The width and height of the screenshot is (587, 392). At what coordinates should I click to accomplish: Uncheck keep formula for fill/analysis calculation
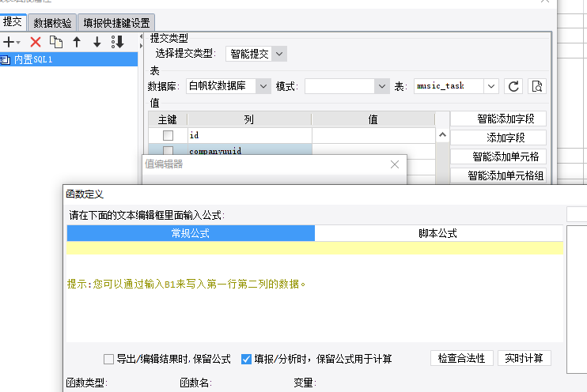[x=246, y=359]
